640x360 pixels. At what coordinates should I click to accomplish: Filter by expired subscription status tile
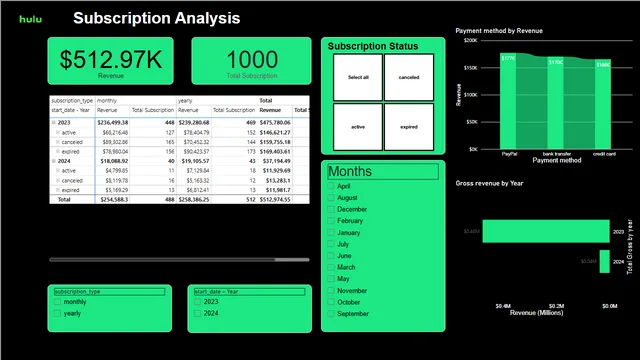click(409, 127)
